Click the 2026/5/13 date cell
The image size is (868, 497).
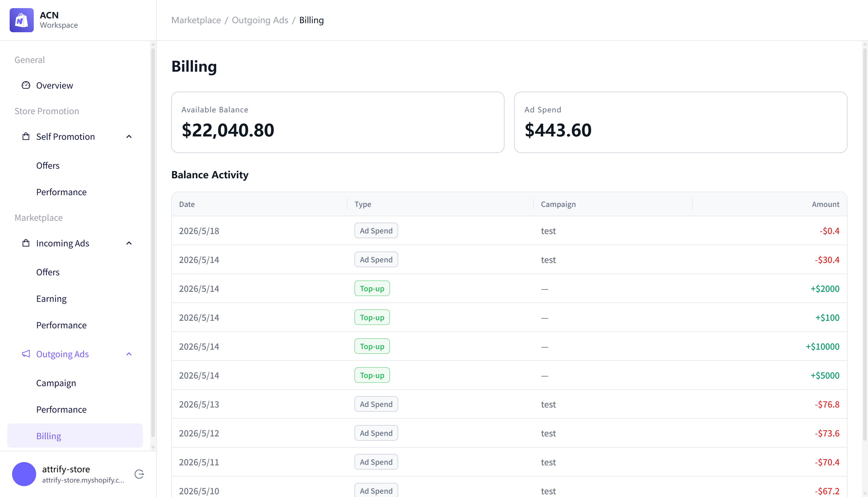pyautogui.click(x=199, y=404)
